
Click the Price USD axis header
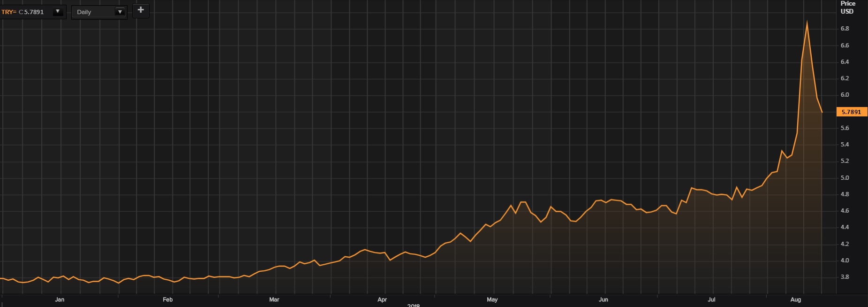(847, 8)
